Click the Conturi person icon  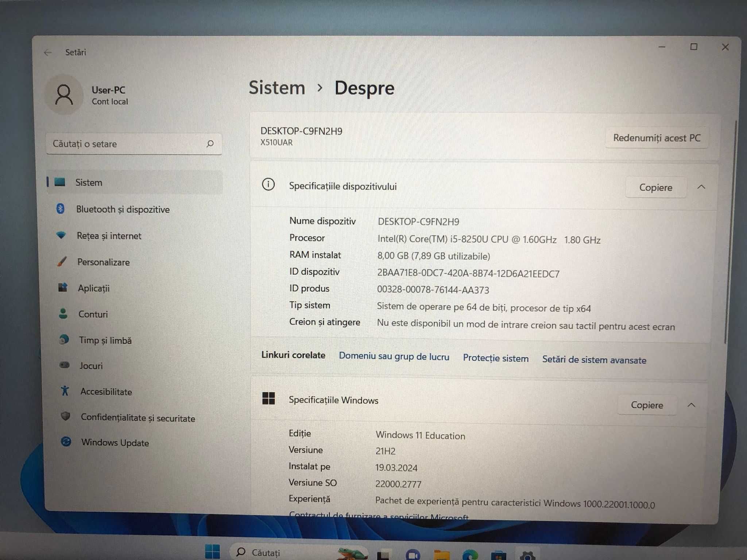[x=63, y=314]
